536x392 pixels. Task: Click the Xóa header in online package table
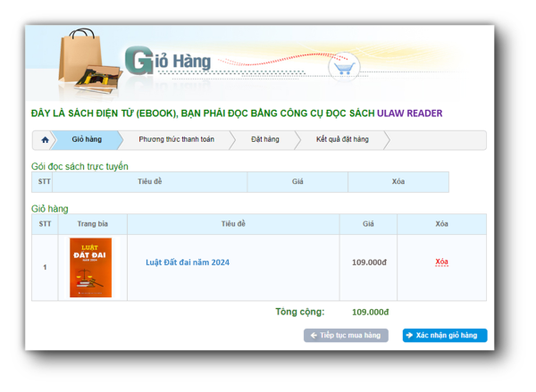pyautogui.click(x=398, y=182)
